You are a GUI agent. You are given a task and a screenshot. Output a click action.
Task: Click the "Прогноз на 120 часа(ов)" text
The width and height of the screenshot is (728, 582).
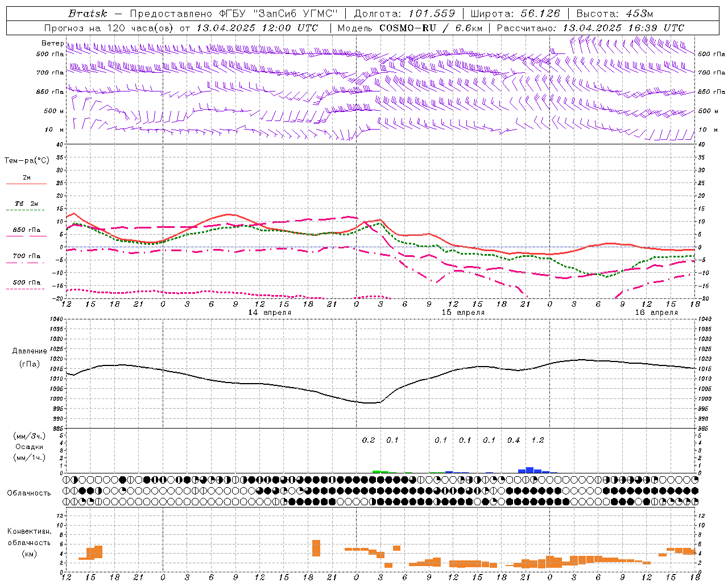tap(109, 28)
